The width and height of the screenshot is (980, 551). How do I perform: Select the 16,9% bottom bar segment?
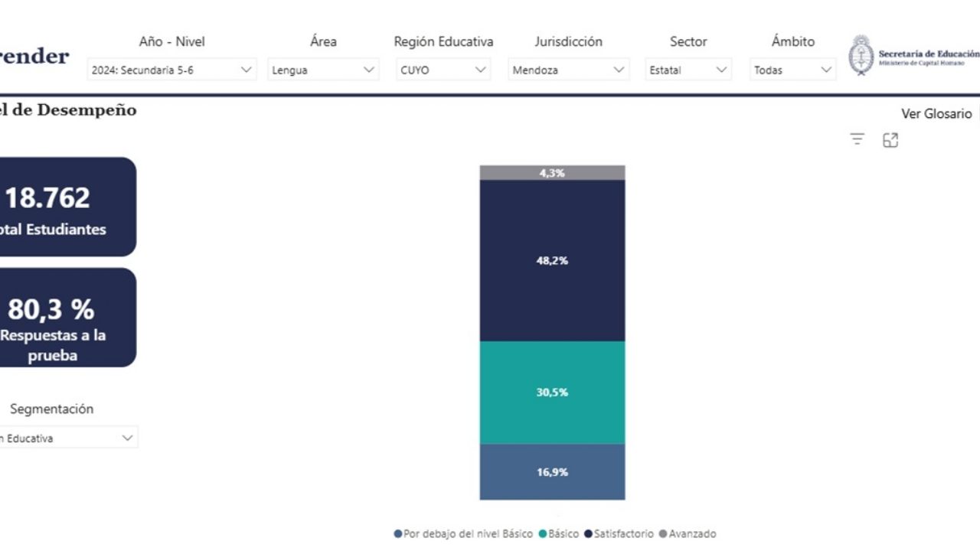552,472
